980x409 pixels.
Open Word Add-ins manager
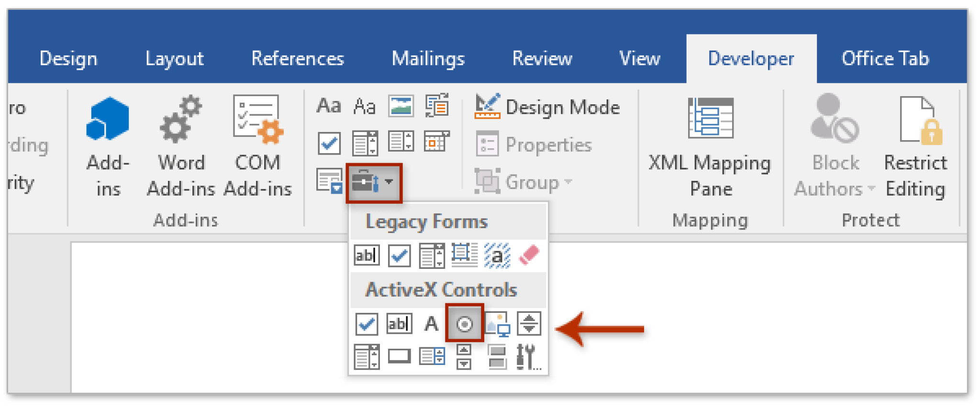(181, 146)
